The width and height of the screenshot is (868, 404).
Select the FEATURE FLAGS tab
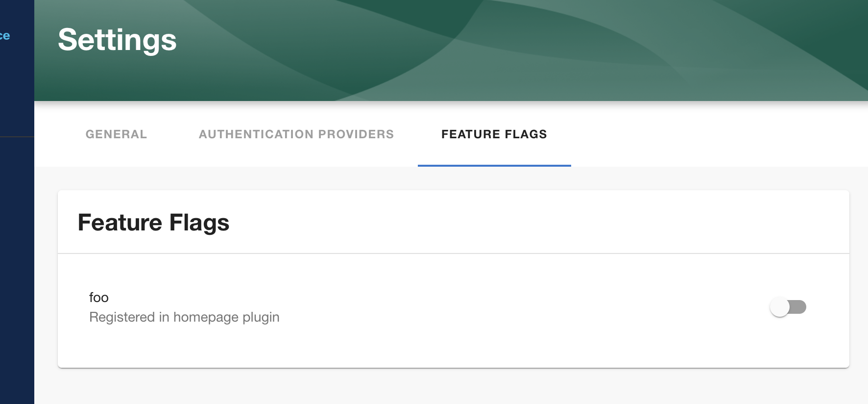click(x=494, y=134)
